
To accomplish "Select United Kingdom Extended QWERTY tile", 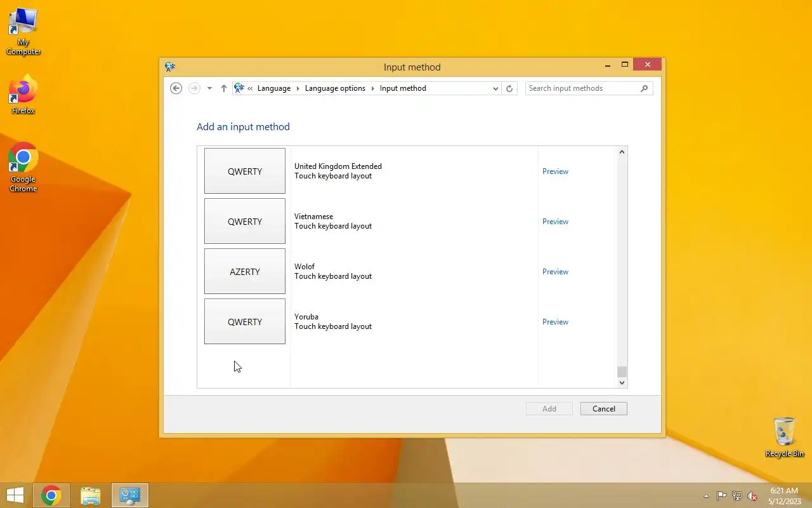I will pos(245,171).
